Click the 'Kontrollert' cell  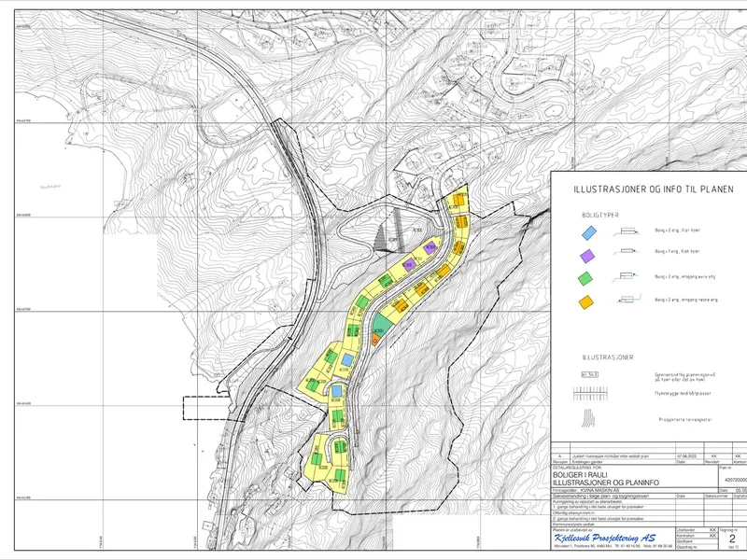(x=697, y=536)
